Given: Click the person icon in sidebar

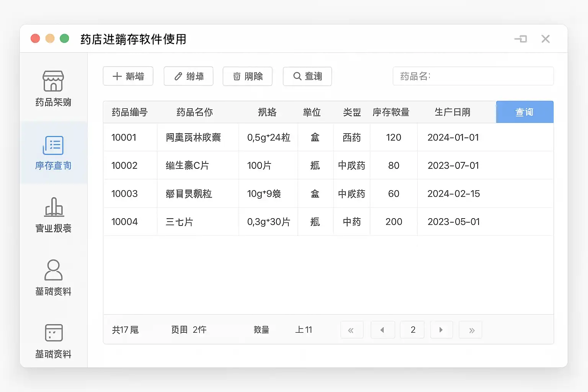Looking at the screenshot, I should 53,270.
